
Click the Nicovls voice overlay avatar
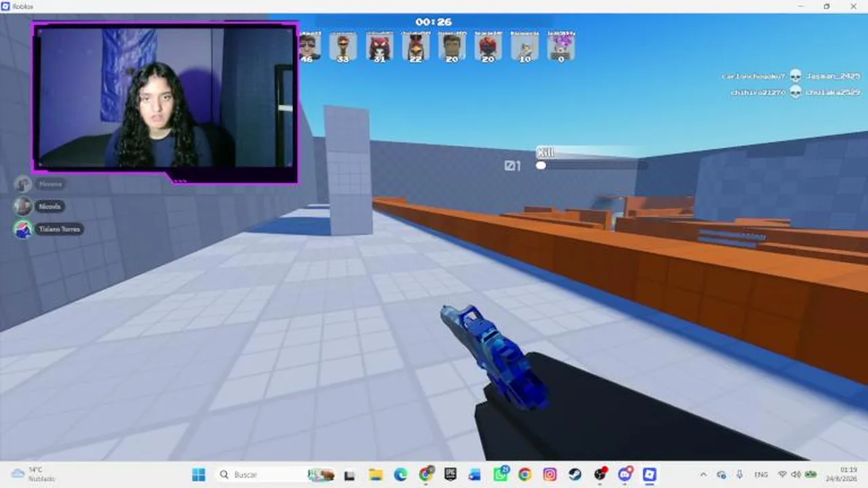[23, 206]
